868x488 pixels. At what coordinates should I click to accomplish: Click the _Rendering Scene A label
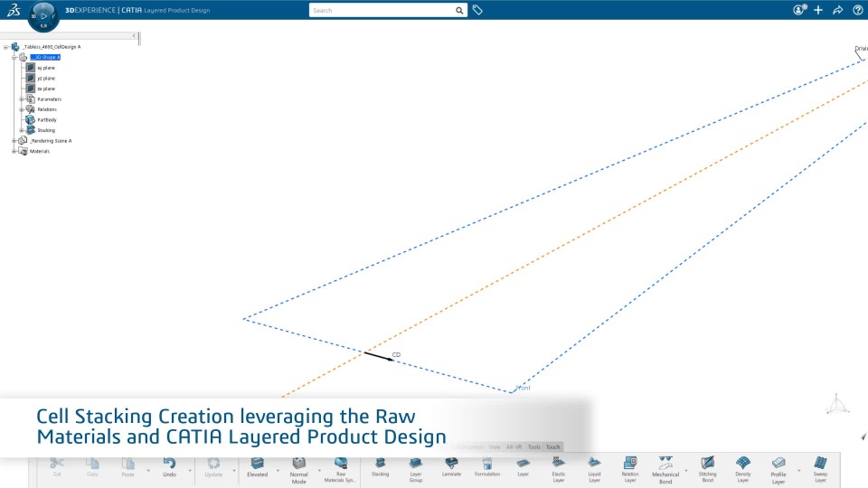[51, 141]
